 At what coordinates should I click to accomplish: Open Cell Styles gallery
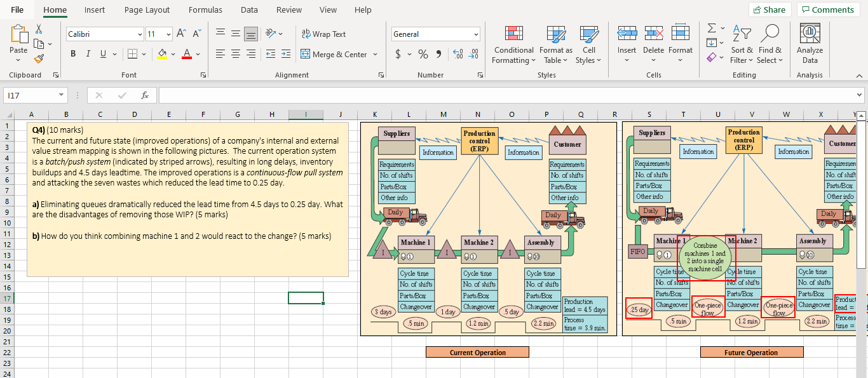(589, 44)
